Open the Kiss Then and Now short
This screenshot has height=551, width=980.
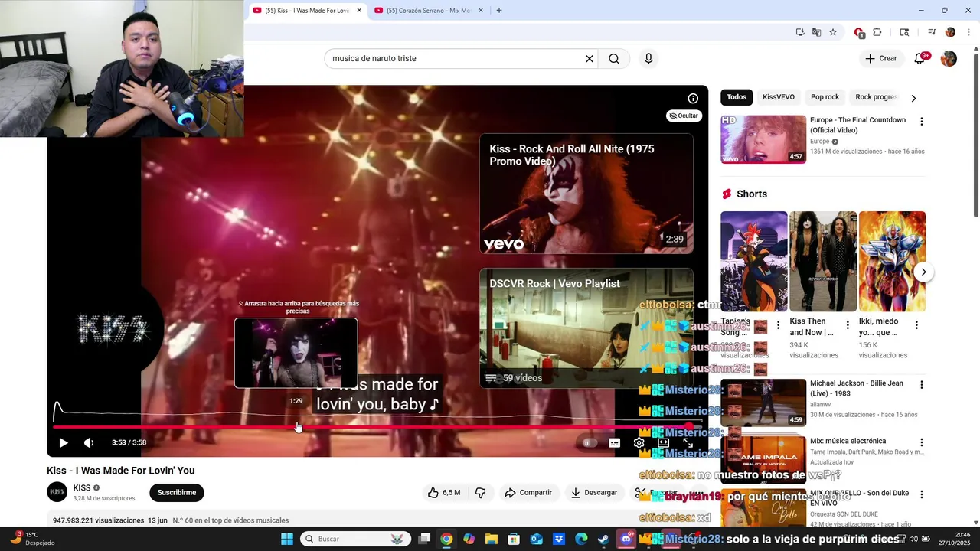point(823,261)
